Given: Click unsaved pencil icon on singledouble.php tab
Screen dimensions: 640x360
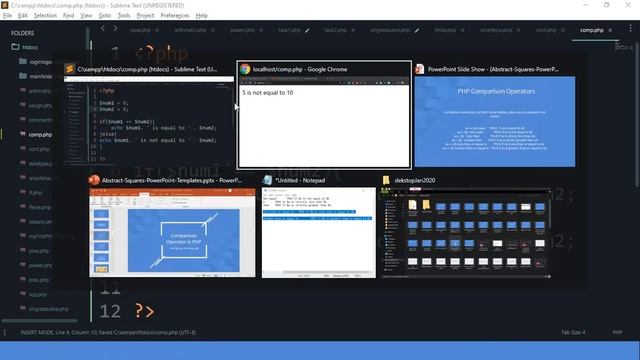Looking at the screenshot, I should point(417,30).
